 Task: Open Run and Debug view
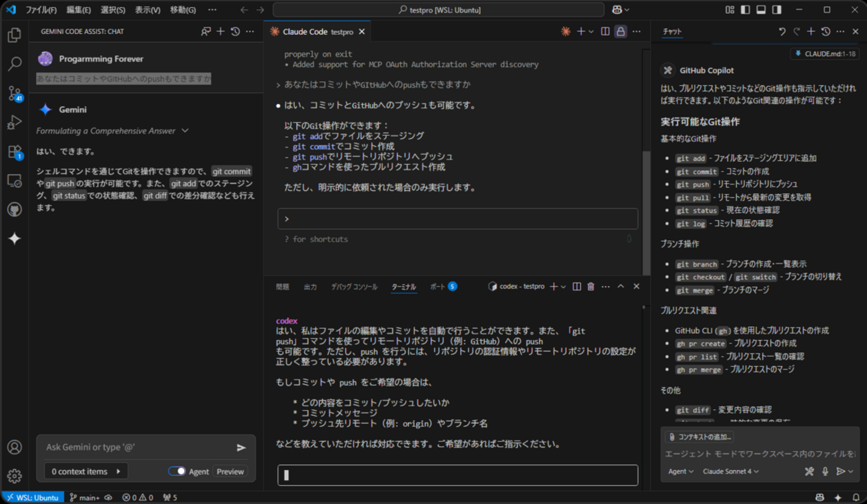[15, 122]
